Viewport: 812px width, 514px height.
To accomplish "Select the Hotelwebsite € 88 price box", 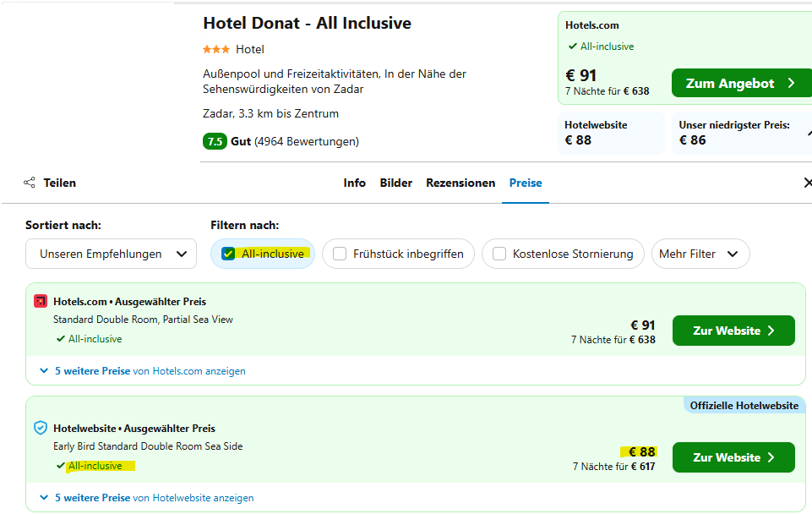I will click(x=611, y=134).
